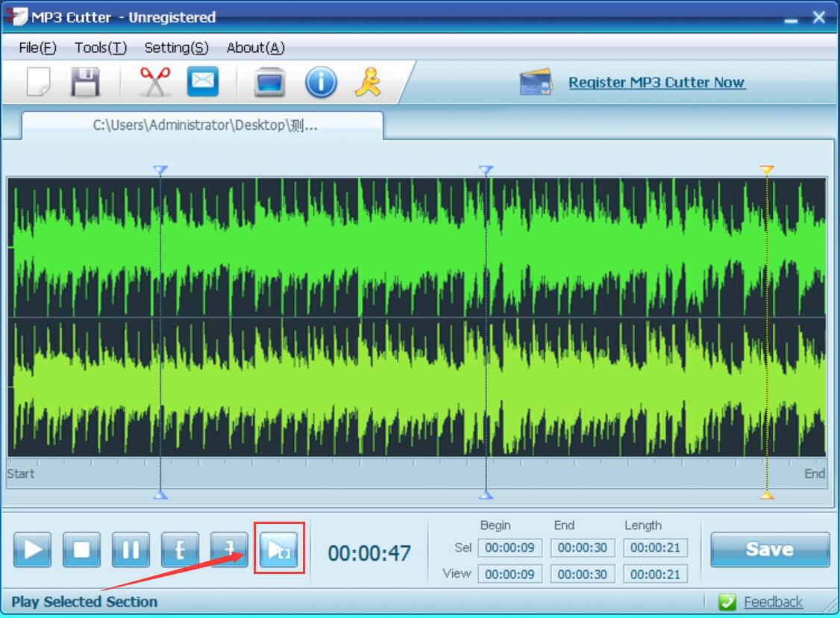Click the orange top timeline marker
The width and height of the screenshot is (840, 618).
coord(766,170)
